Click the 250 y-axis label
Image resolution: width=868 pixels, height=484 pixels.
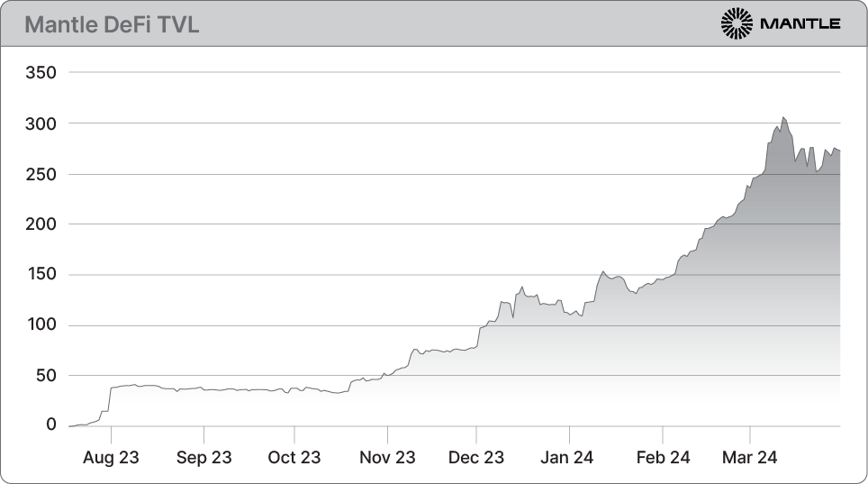tap(41, 175)
